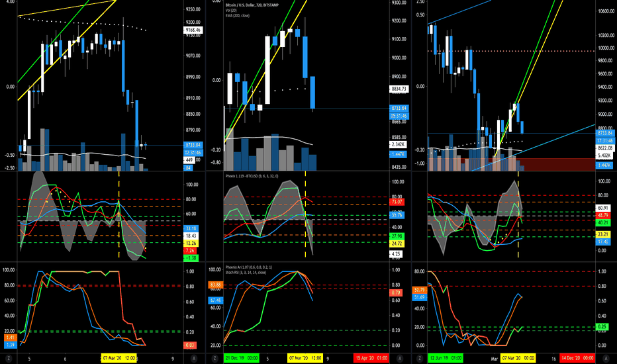Click the green 0.25 value label

click(602, 327)
